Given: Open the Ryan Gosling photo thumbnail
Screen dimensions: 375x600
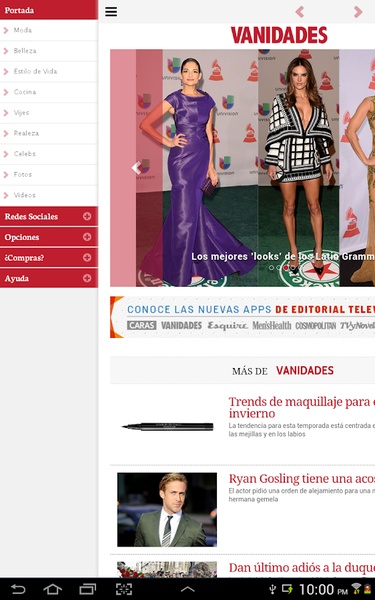Looking at the screenshot, I should (167, 509).
